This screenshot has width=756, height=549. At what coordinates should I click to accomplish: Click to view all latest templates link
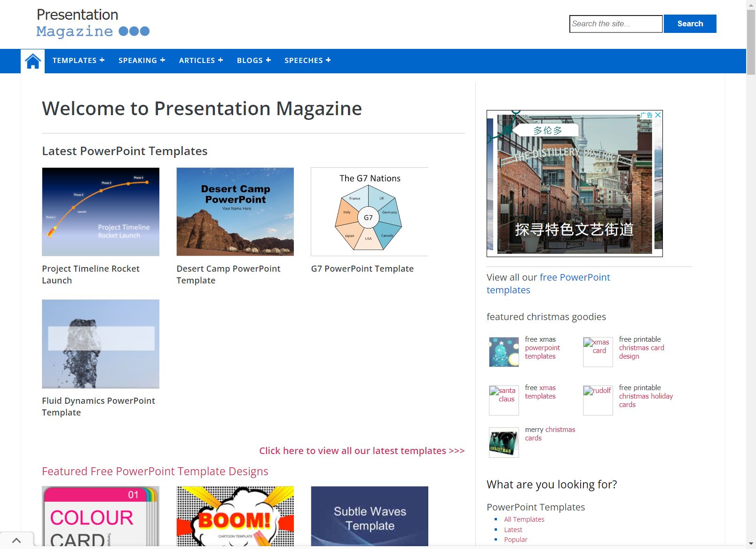[362, 451]
